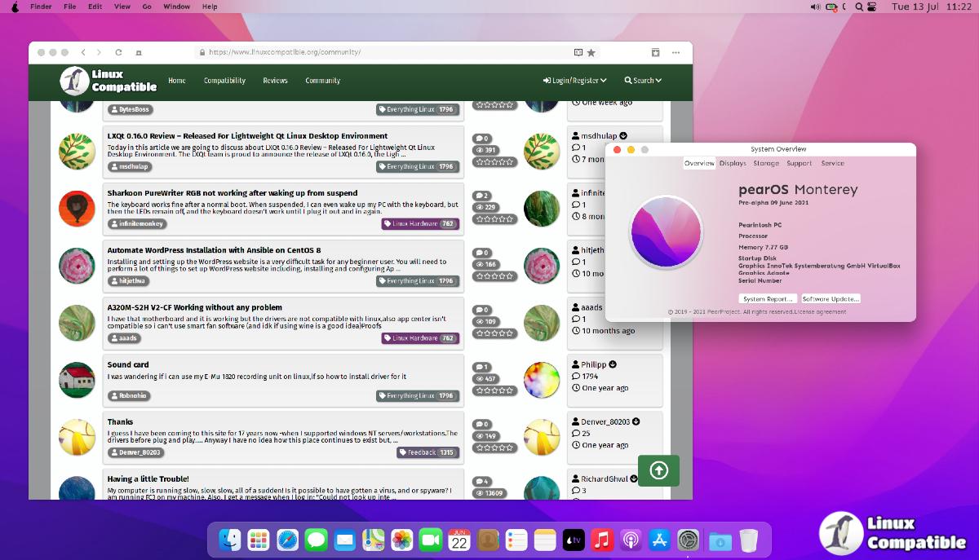Click the green scroll-to-top arrow button
Image resolution: width=979 pixels, height=560 pixels.
[658, 470]
